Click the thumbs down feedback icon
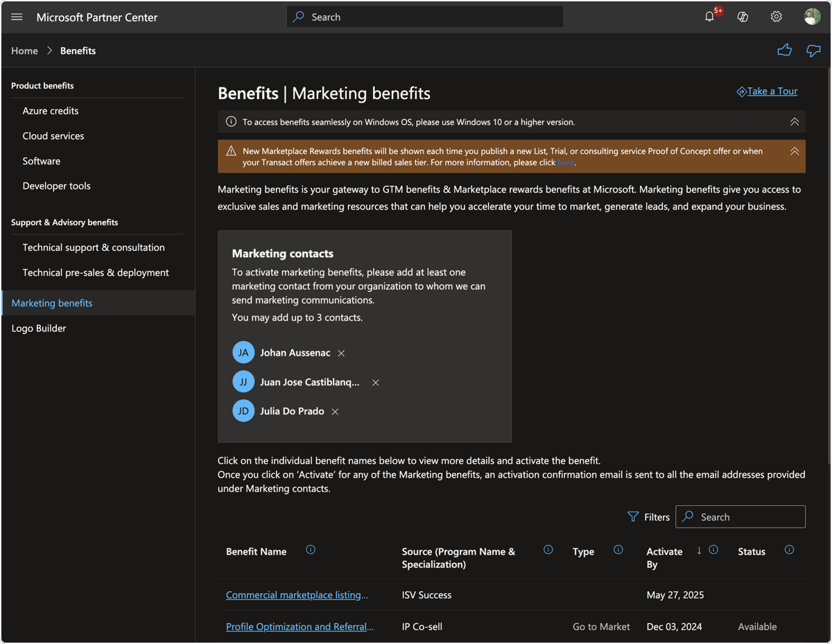The image size is (832, 644). 813,51
